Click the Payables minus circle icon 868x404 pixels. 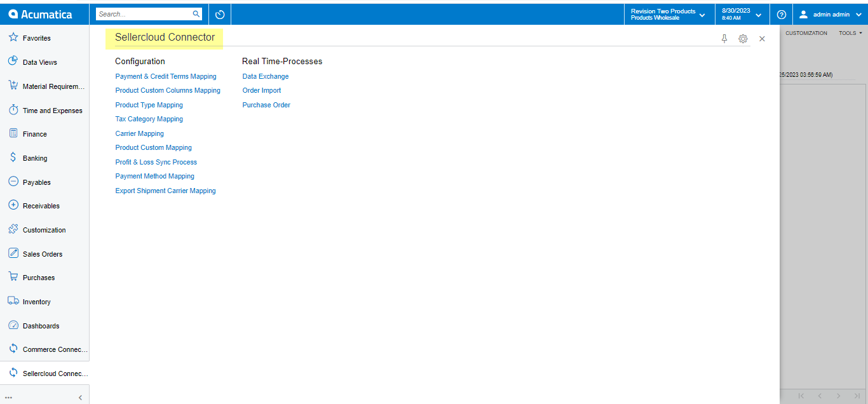(x=13, y=182)
